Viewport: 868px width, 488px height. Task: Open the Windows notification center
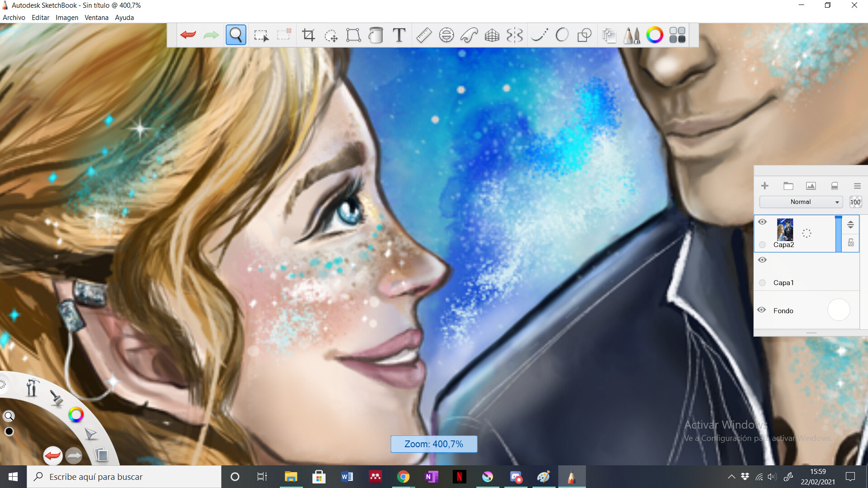[850, 477]
